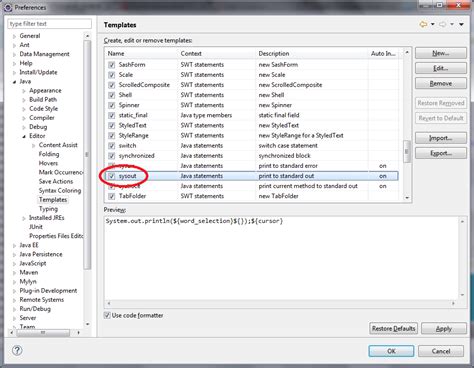
Task: Click the templates table vertical scrollbar
Action: coord(407,125)
